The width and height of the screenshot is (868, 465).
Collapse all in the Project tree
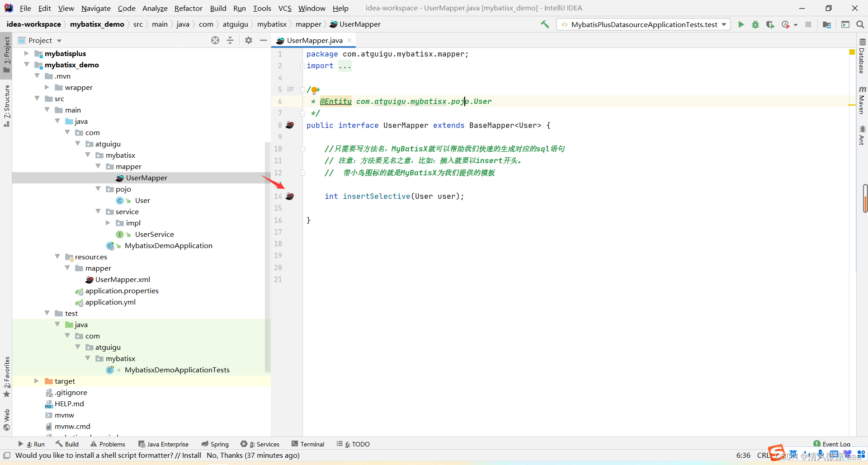230,40
